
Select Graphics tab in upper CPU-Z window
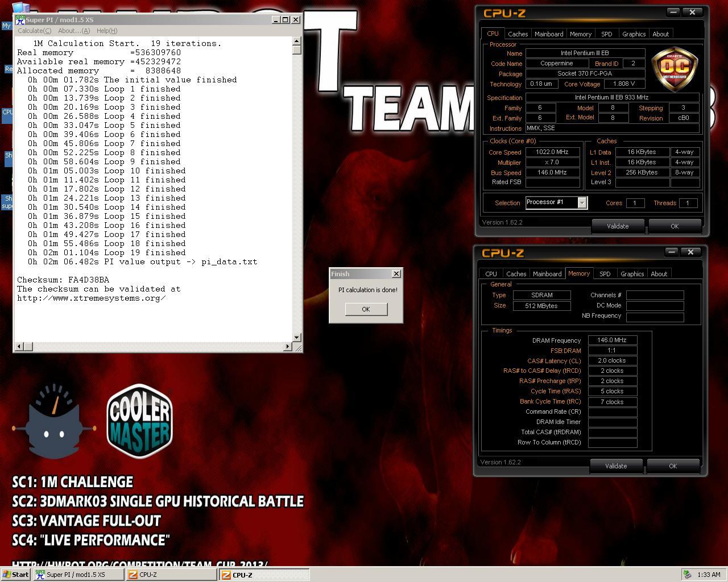click(x=634, y=34)
